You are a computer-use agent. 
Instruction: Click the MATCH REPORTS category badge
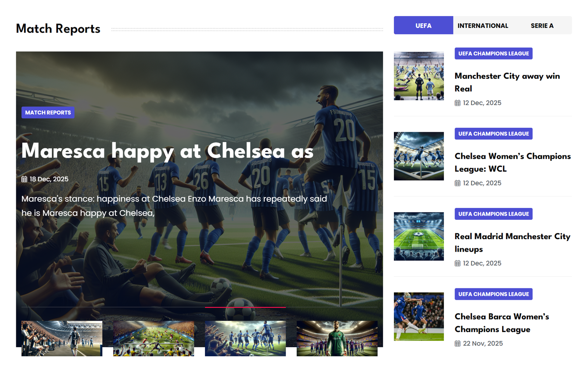pyautogui.click(x=48, y=112)
